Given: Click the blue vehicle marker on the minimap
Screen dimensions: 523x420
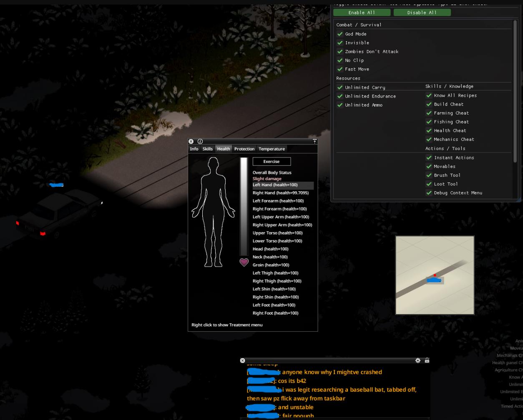Looking at the screenshot, I should [x=434, y=280].
